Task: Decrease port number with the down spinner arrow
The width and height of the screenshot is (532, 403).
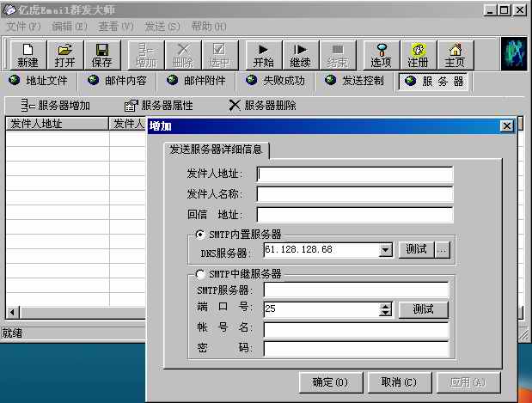Action: tap(385, 313)
